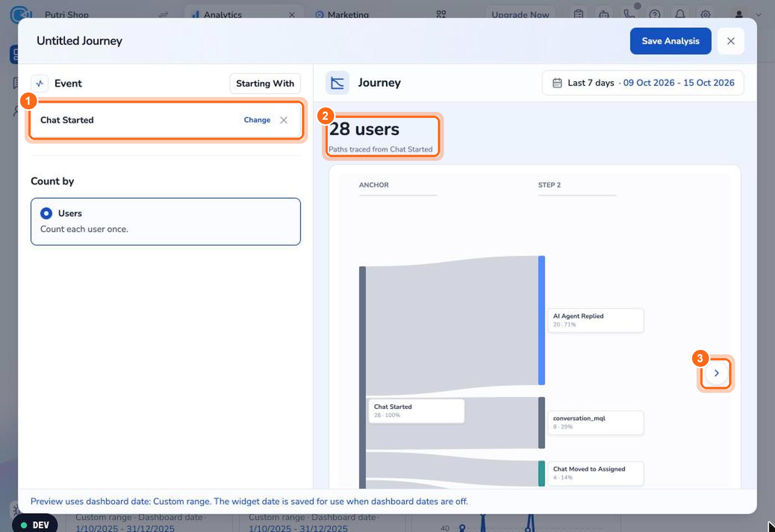Remove the Chat Started event

pyautogui.click(x=284, y=120)
